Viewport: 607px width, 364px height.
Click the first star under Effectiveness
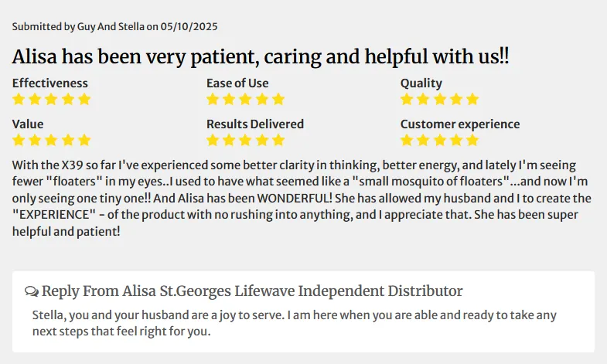pos(19,100)
